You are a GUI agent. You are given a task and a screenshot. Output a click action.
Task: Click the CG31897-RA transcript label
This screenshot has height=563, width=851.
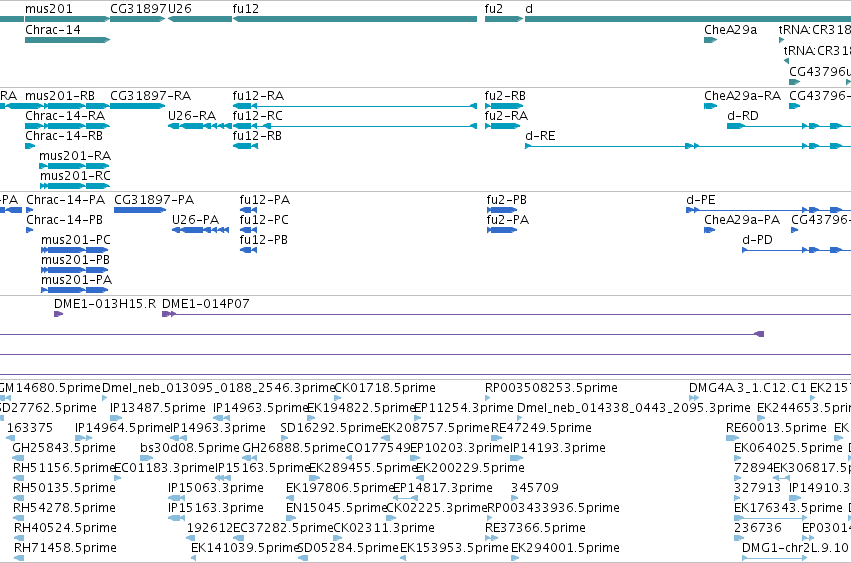(150, 96)
